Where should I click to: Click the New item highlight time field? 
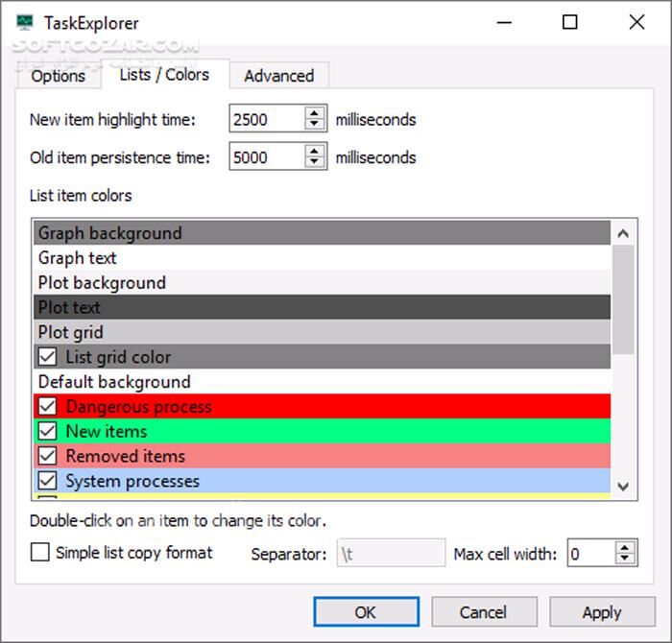click(266, 120)
